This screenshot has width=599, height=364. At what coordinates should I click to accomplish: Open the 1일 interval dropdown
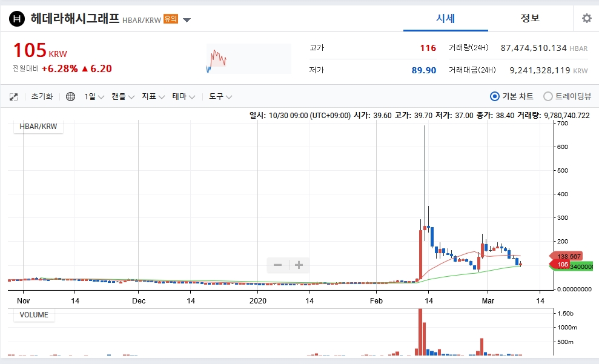point(94,97)
